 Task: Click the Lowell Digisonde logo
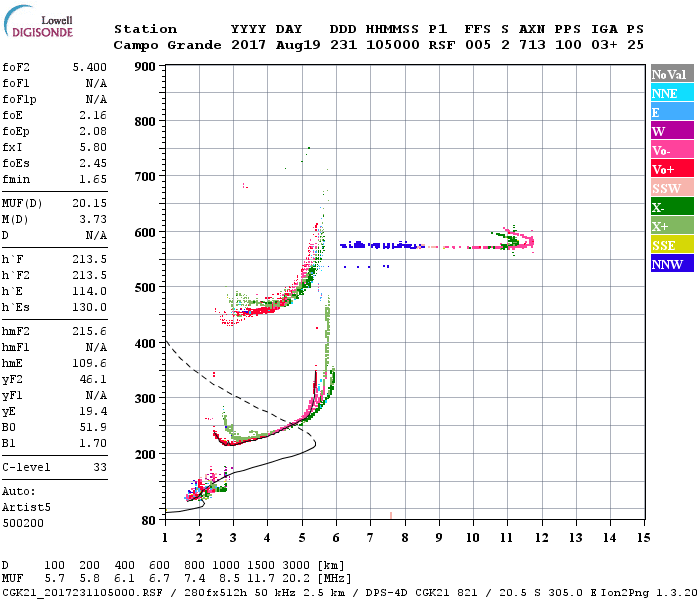pos(38,22)
